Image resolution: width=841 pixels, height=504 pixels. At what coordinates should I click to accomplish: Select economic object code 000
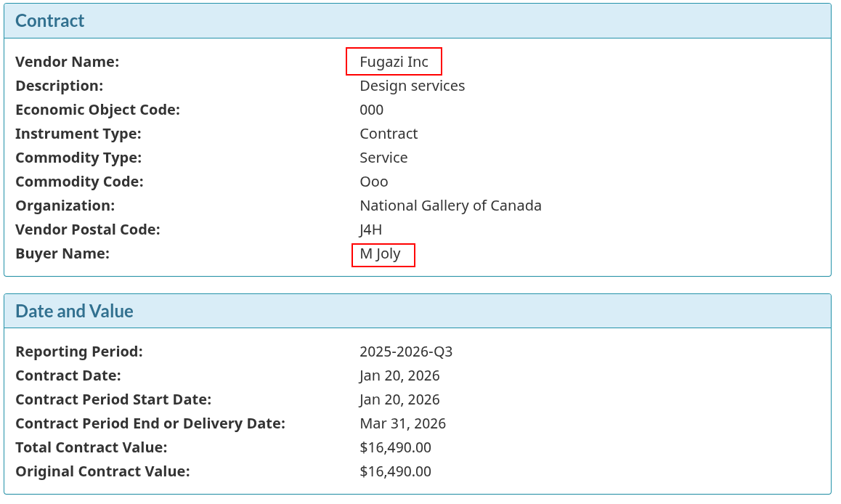point(372,110)
